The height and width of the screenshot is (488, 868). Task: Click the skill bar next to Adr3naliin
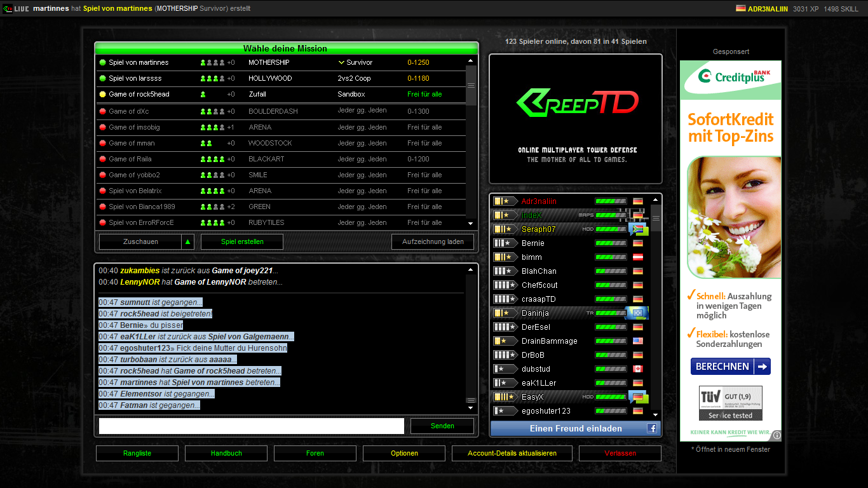pos(611,201)
